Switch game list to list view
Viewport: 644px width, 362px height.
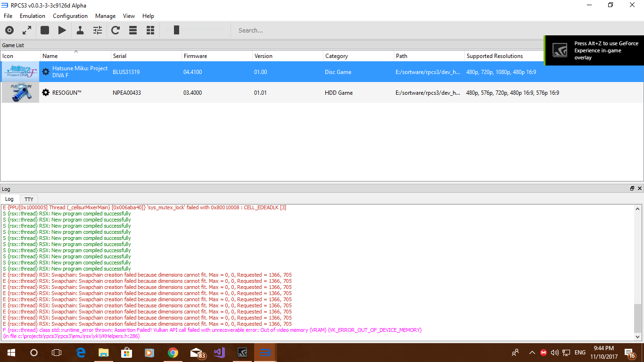tap(133, 30)
